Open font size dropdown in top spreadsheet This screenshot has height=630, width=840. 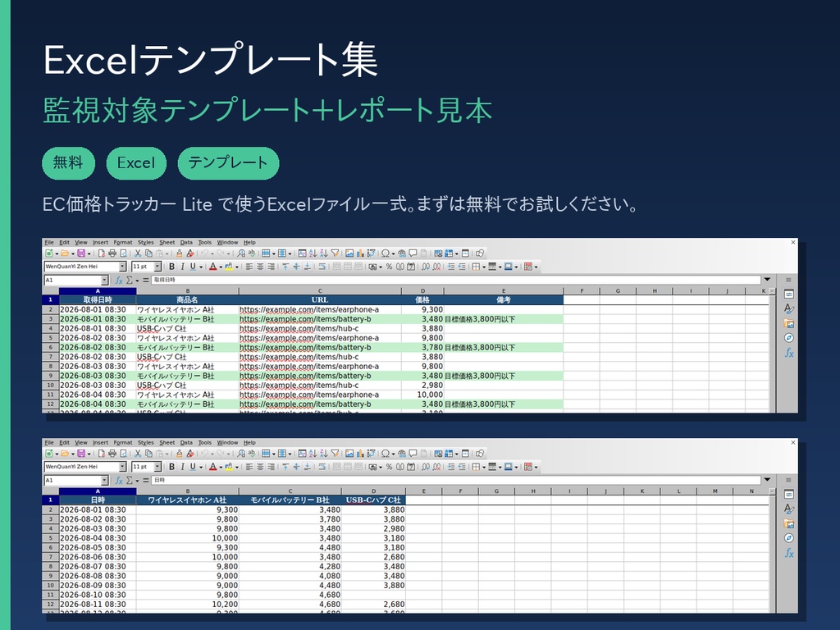(157, 267)
